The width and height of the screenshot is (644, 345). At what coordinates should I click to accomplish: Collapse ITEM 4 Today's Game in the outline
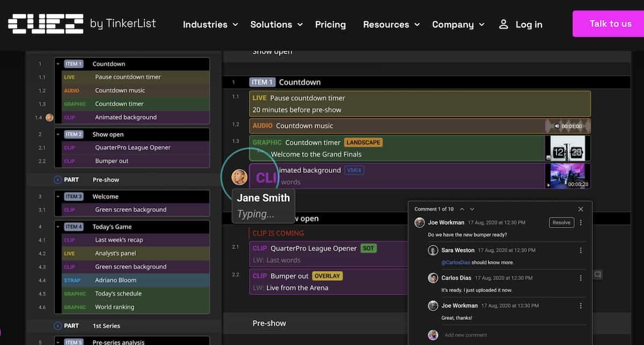(x=58, y=226)
